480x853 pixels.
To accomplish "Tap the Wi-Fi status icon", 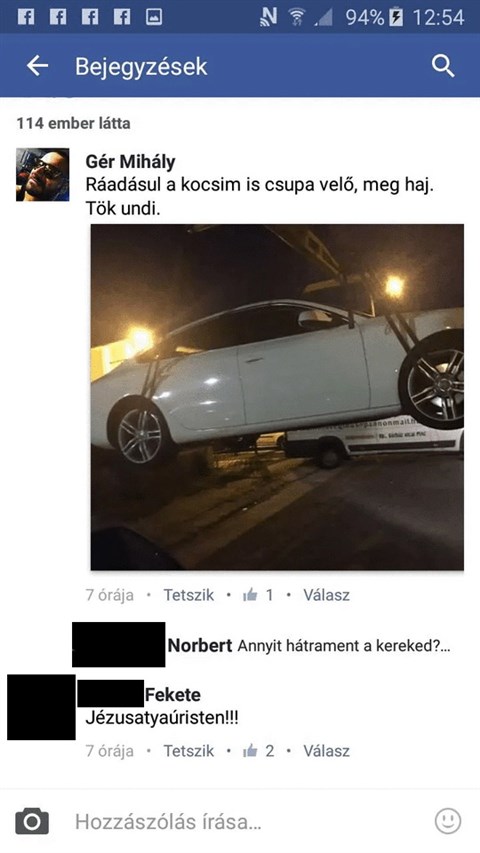I will click(x=297, y=17).
